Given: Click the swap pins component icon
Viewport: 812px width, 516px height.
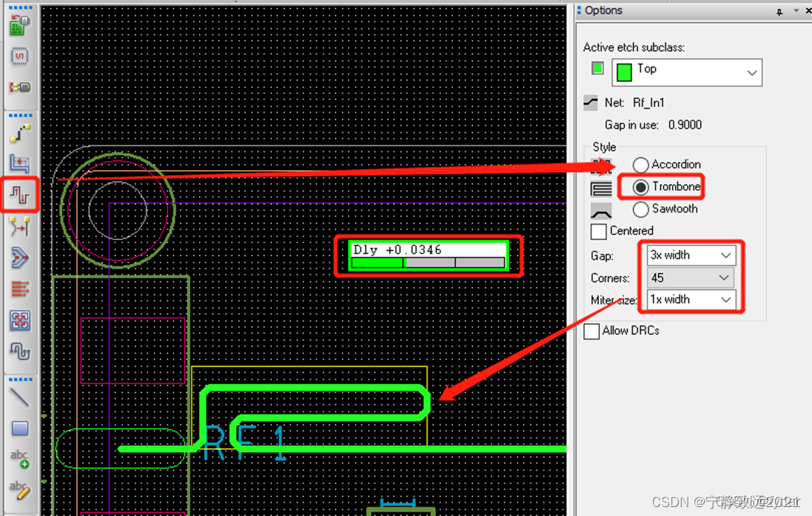Looking at the screenshot, I should [19, 87].
